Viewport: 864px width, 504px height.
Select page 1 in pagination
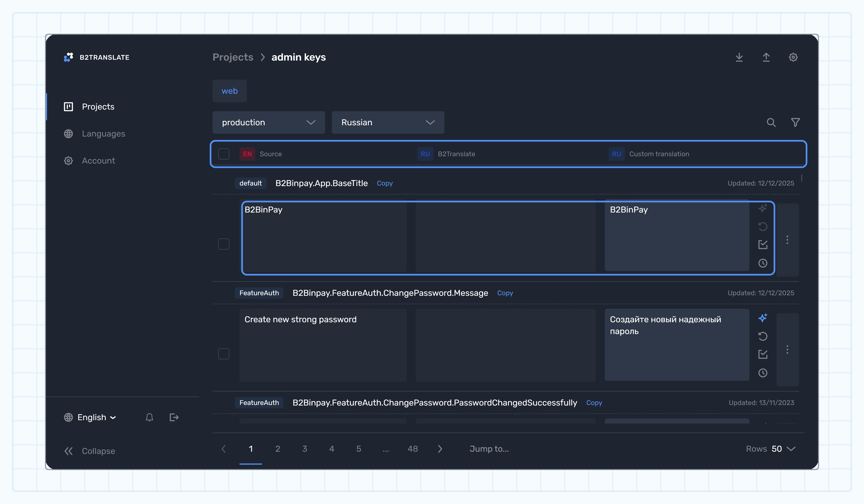click(x=251, y=449)
